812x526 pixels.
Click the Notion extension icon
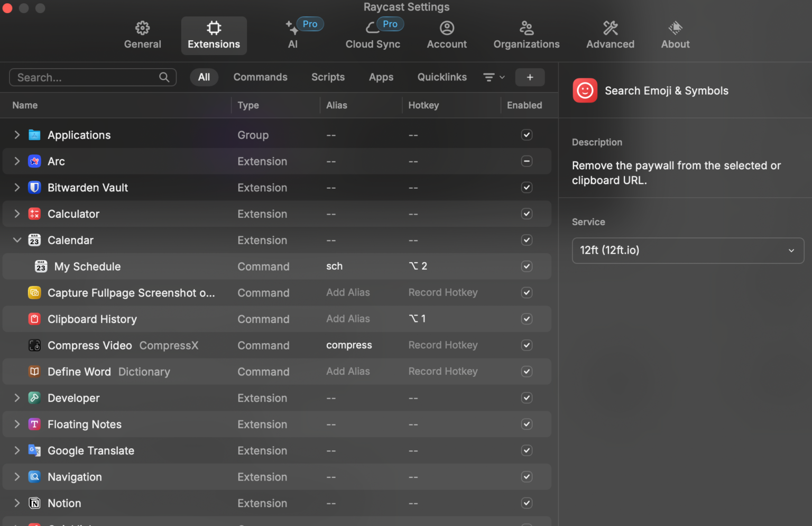(x=34, y=503)
